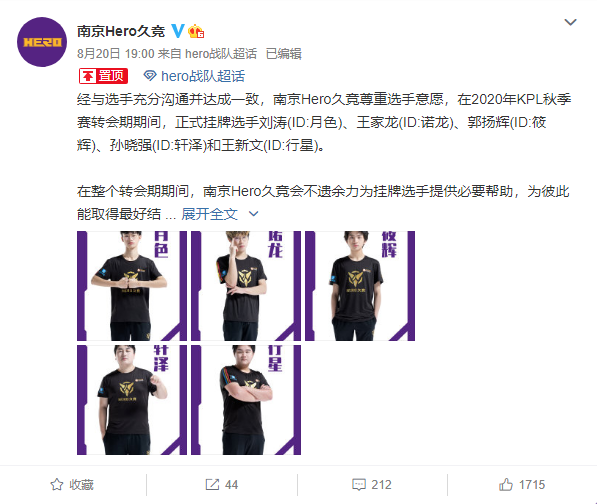Click the gold crown membership badge
The width and height of the screenshot is (597, 504).
coord(196,31)
